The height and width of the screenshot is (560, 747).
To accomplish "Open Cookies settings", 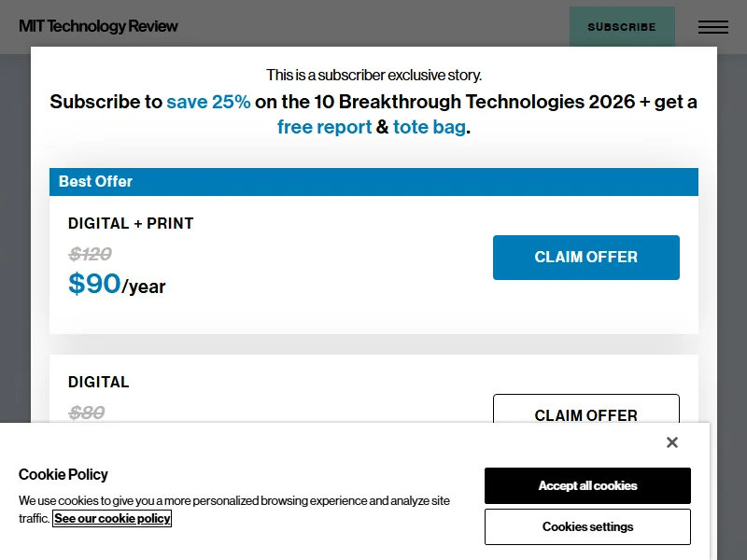I will coord(587,526).
